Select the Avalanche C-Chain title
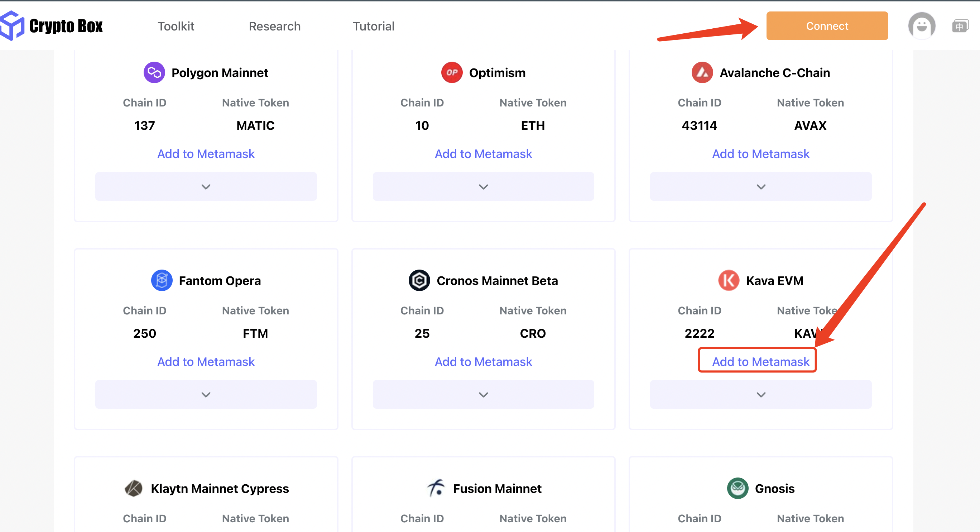The width and height of the screenshot is (980, 532). (774, 73)
